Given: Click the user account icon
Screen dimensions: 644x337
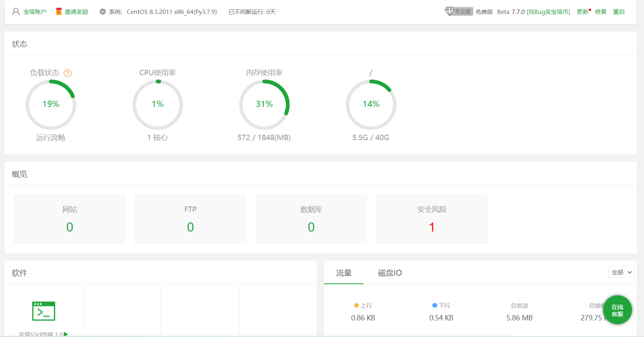Looking at the screenshot, I should click(16, 12).
